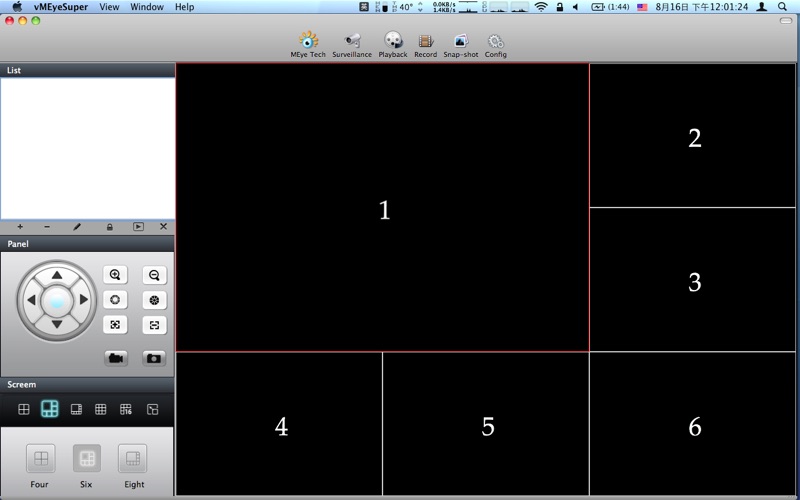Open Spotlight search magnifier

pyautogui.click(x=782, y=7)
